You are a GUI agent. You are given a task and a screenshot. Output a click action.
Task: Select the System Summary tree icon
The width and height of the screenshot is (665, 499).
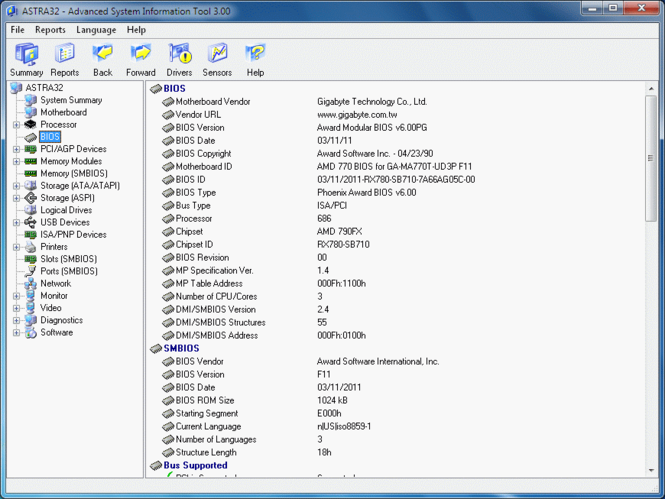click(31, 100)
